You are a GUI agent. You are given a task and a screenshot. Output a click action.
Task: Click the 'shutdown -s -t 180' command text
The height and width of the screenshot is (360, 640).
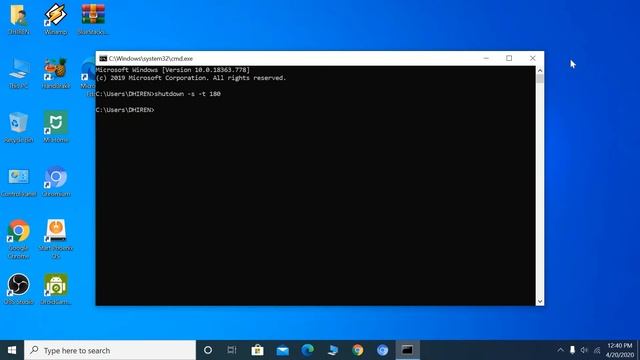click(187, 94)
